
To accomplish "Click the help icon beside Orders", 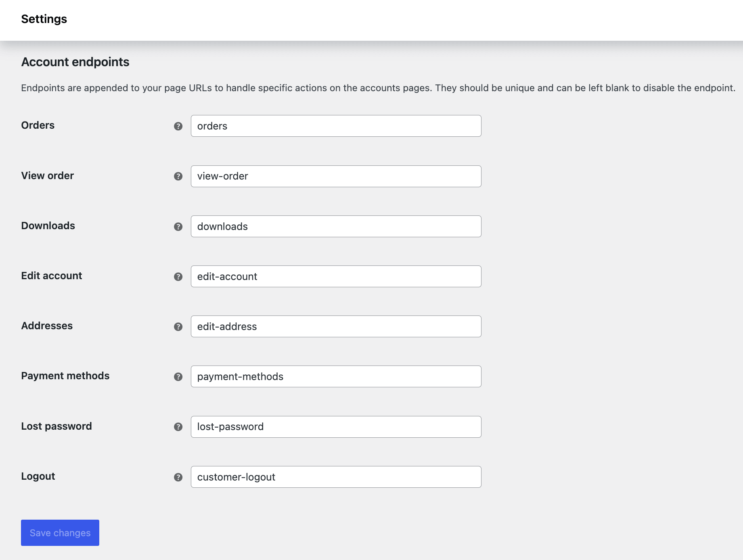I will [178, 126].
